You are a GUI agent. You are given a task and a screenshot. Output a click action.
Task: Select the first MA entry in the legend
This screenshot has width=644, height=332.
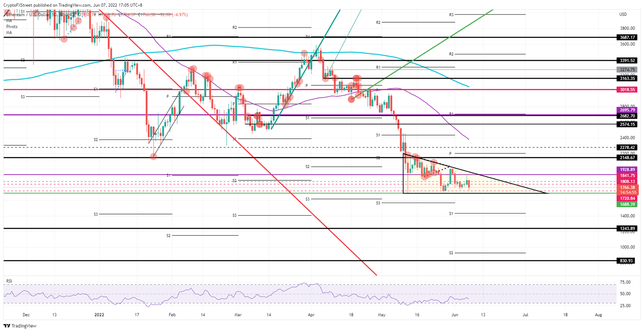pos(9,20)
